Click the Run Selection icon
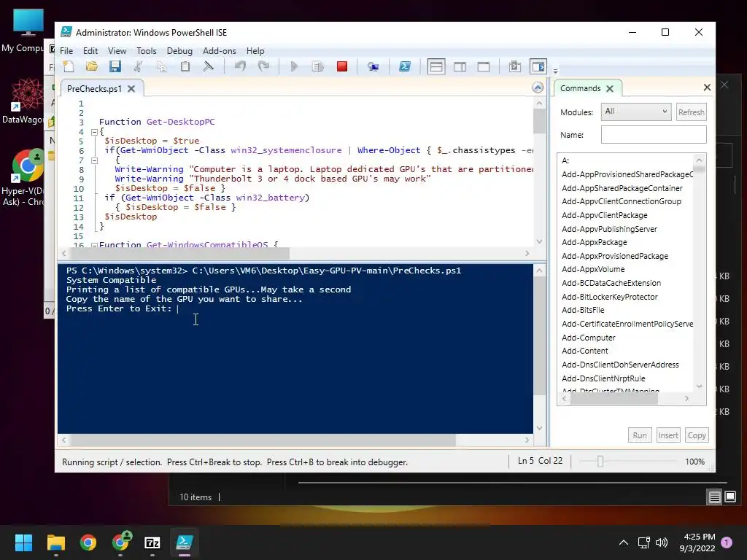 pos(318,66)
